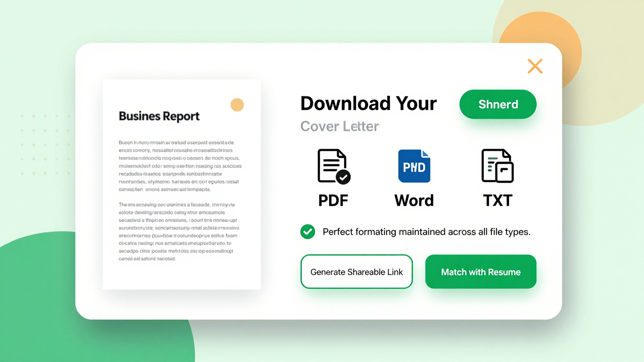Select the PDF label text
The height and width of the screenshot is (362, 644).
coord(333,201)
